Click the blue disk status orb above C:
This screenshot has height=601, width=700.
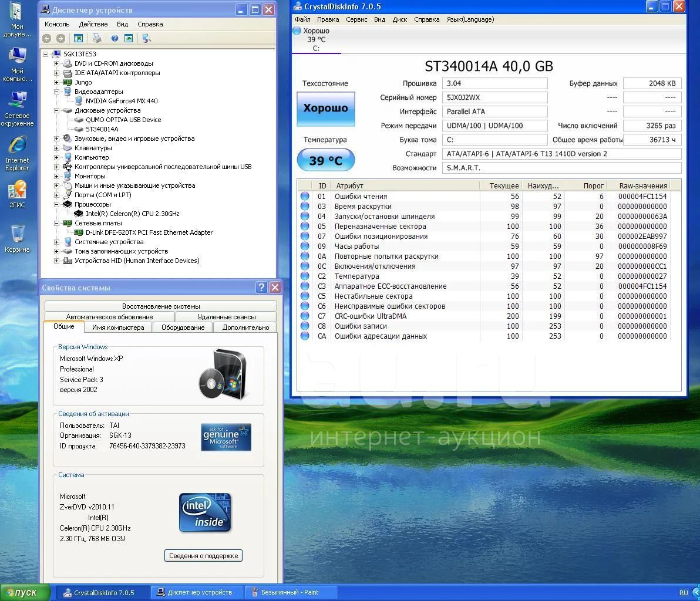297,31
